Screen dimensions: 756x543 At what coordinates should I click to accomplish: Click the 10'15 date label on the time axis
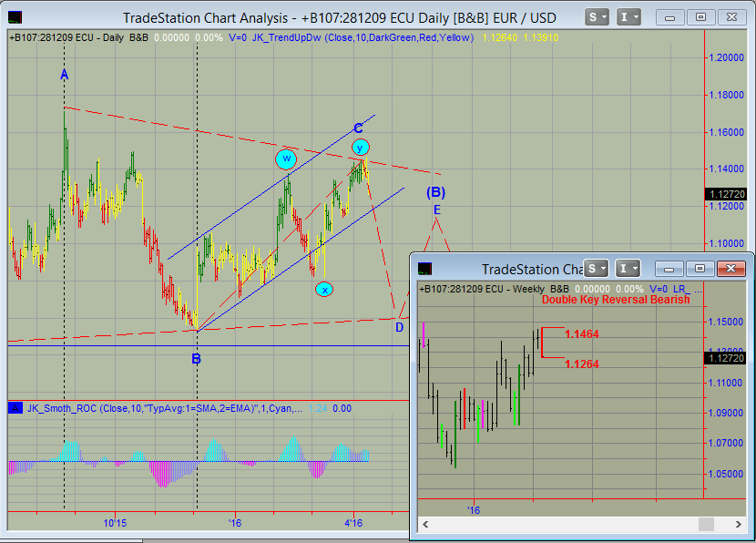pos(115,523)
